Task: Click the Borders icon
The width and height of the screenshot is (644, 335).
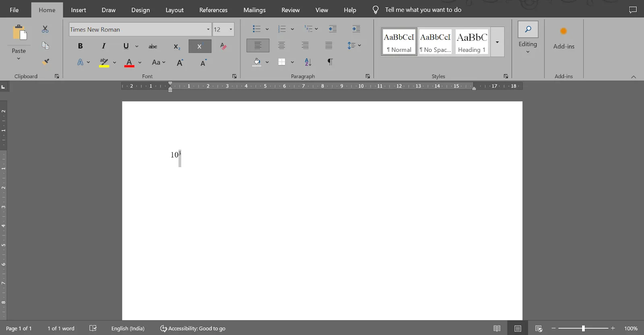Action: [x=282, y=62]
